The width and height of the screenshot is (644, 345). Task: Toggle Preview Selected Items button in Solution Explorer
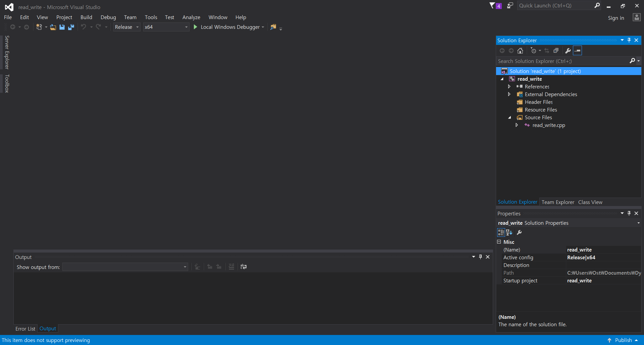[x=577, y=51]
